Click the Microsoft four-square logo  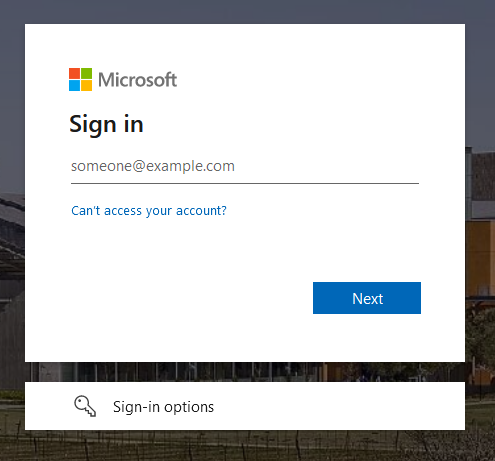pyautogui.click(x=80, y=79)
